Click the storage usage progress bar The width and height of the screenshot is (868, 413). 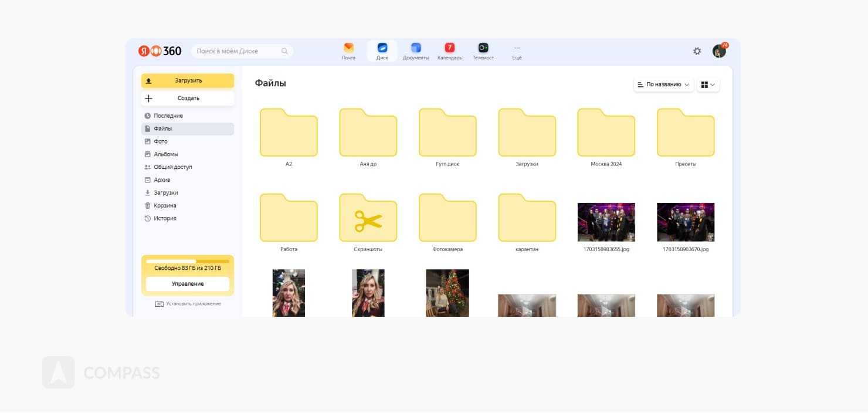coord(188,261)
